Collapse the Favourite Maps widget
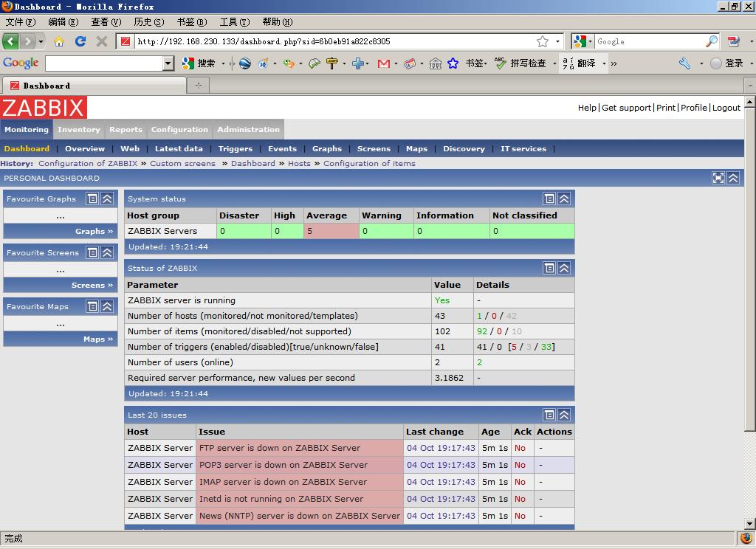 click(x=107, y=306)
